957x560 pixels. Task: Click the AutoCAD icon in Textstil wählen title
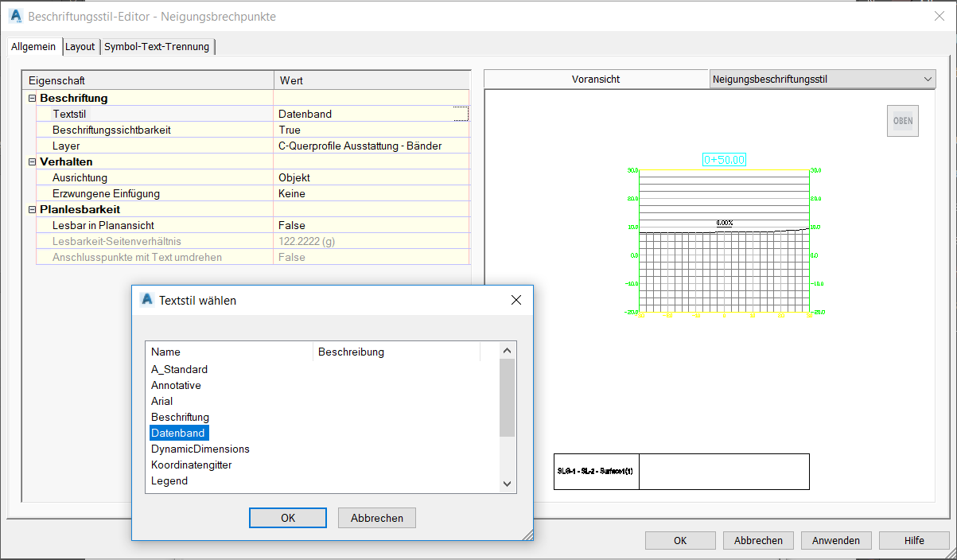pos(146,300)
